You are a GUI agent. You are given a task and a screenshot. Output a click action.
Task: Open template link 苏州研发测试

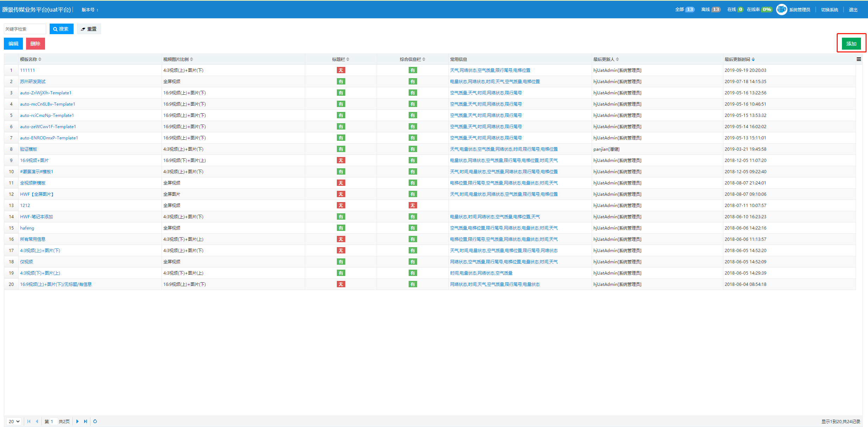[33, 82]
